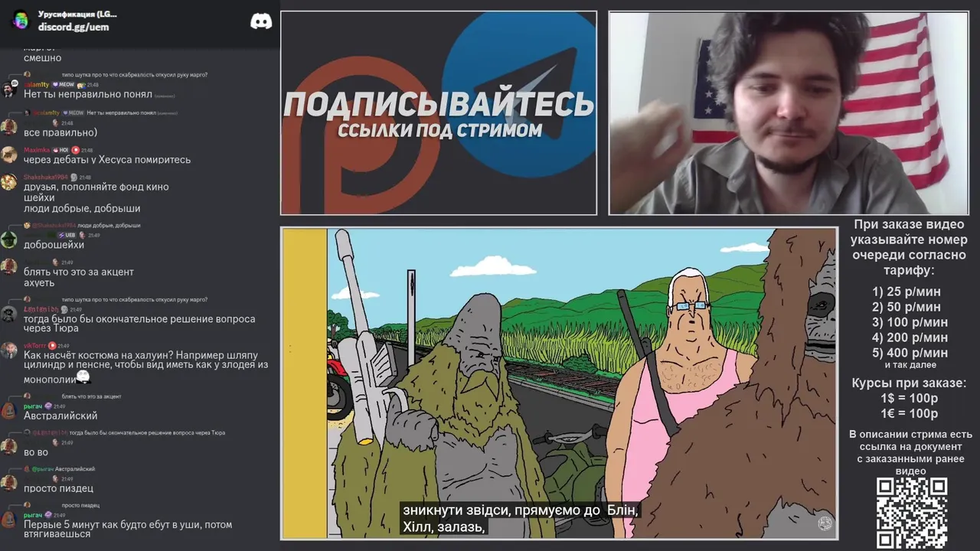Click the QR code image
Screen dimensions: 980x551
pyautogui.click(x=912, y=513)
